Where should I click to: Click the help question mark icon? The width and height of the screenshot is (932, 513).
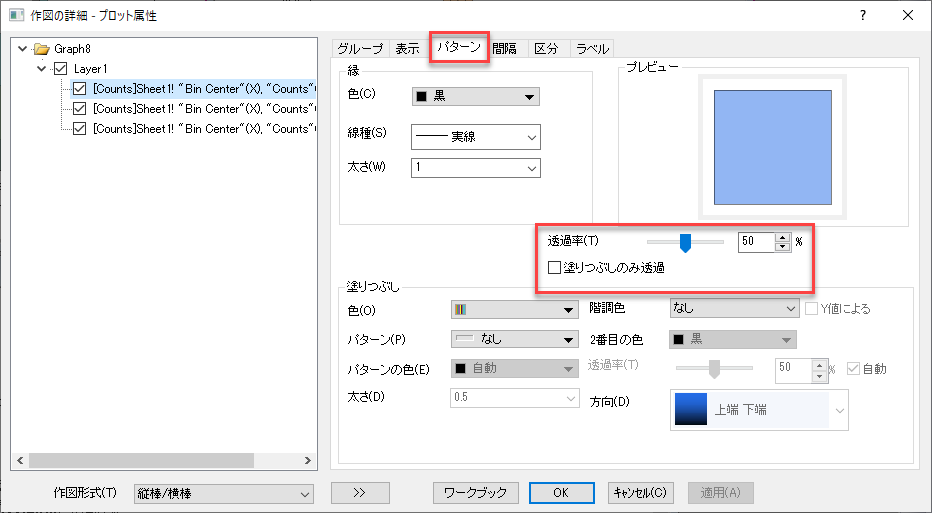pyautogui.click(x=862, y=15)
